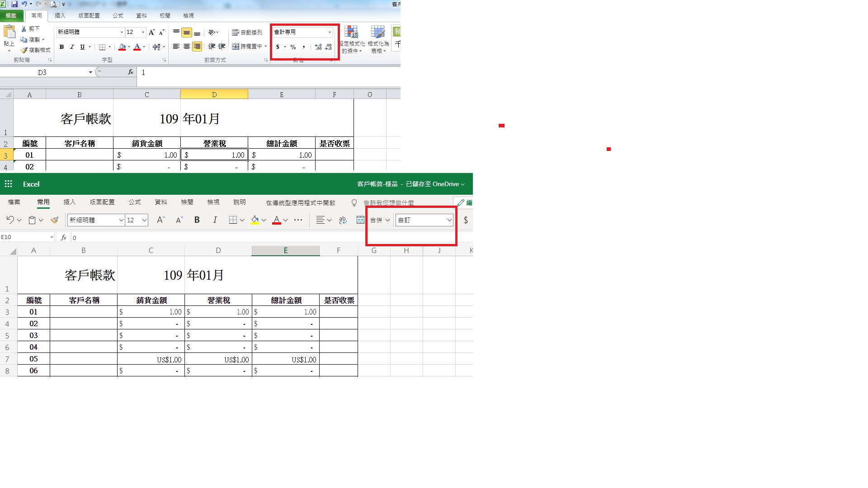Toggle Bold in Excel Online toolbar

click(197, 220)
